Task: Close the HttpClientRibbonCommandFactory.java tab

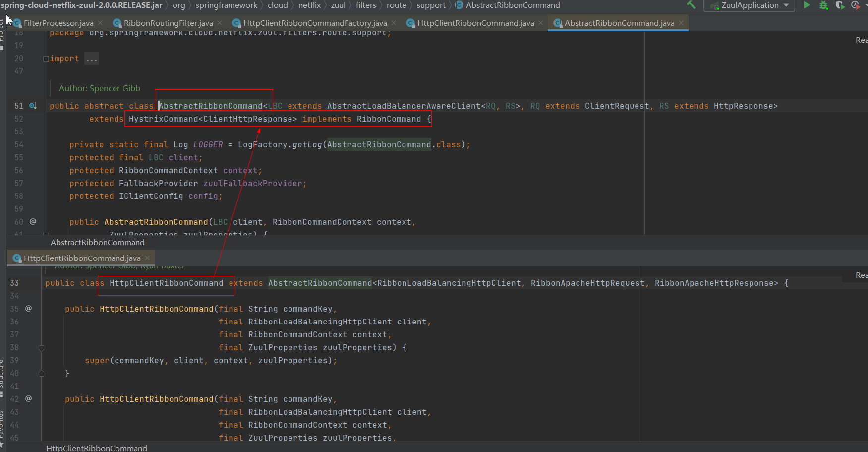Action: (x=394, y=23)
